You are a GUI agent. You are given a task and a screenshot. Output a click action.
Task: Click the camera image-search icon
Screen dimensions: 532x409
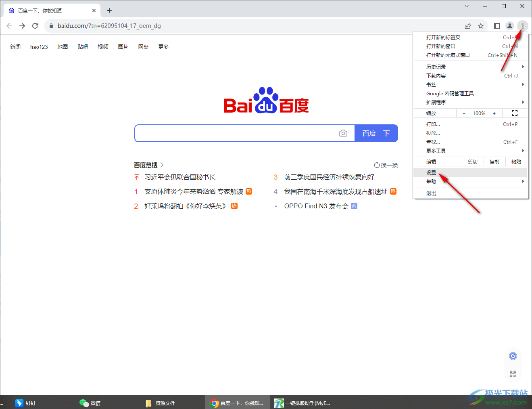coord(343,133)
